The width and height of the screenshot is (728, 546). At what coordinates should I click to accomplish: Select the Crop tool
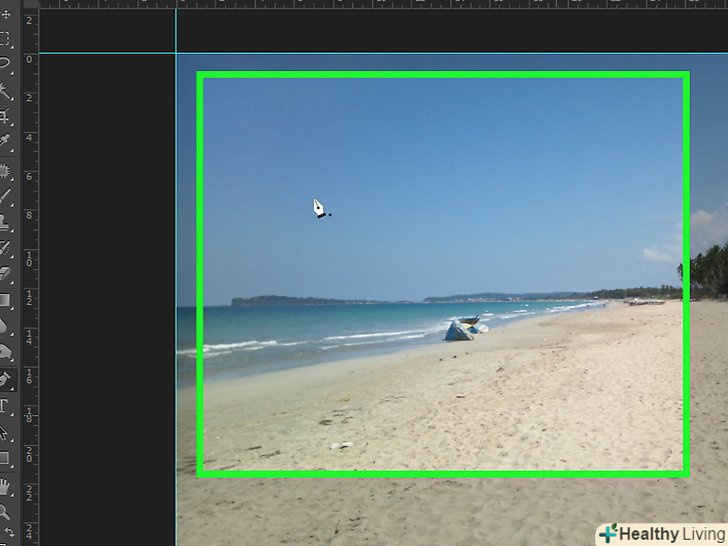pos(5,116)
